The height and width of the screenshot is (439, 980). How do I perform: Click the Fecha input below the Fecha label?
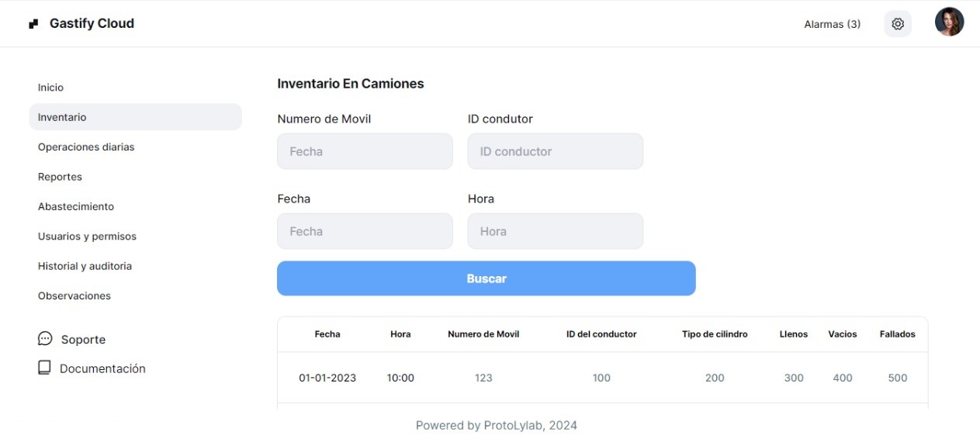[x=365, y=231]
